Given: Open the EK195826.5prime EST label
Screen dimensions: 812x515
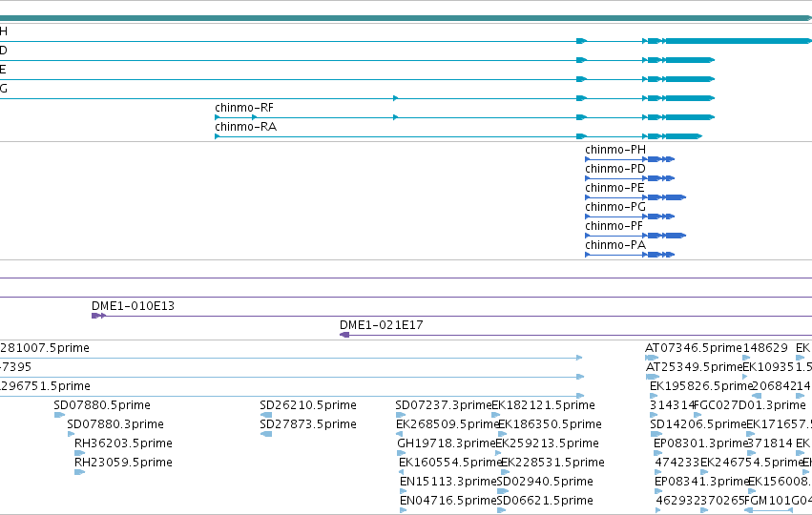Looking at the screenshot, I should click(x=700, y=386).
